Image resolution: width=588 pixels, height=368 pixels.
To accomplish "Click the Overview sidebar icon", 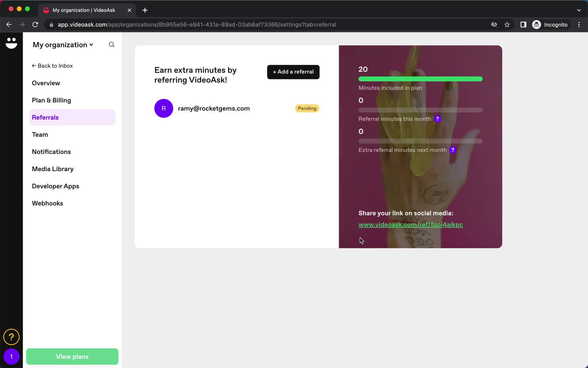I will [x=46, y=83].
